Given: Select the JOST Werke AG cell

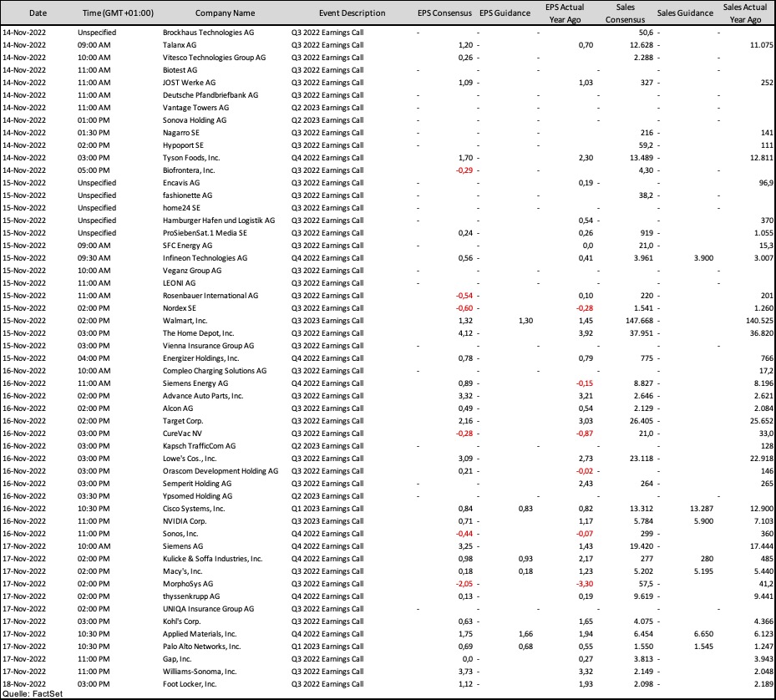Looking at the screenshot, I should pyautogui.click(x=189, y=83).
